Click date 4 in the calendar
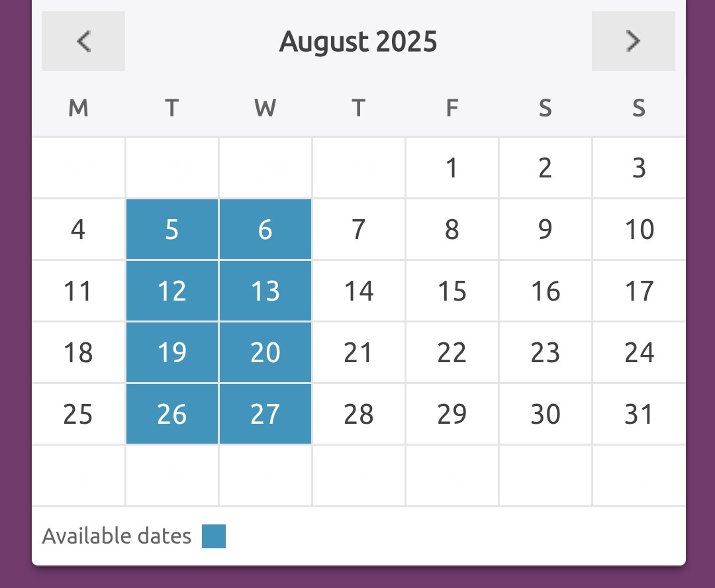 click(x=78, y=229)
